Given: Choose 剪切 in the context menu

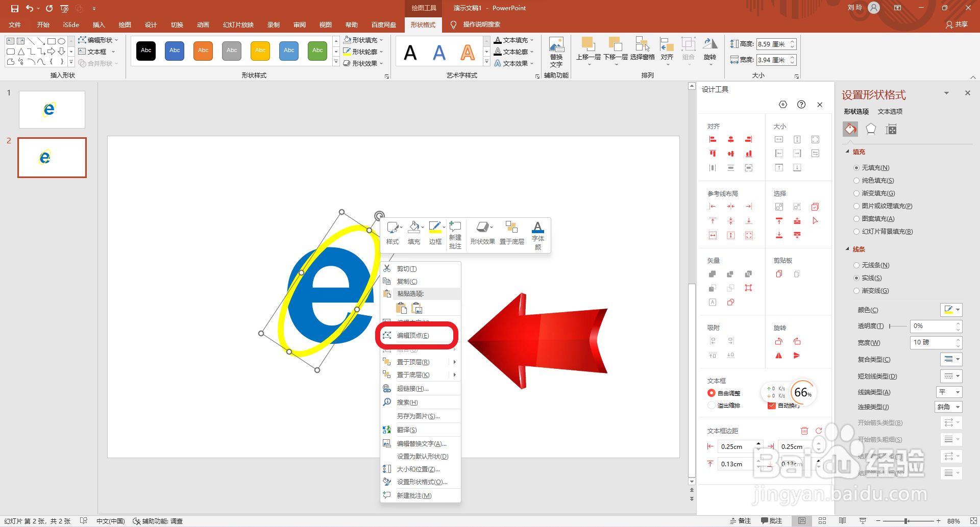Looking at the screenshot, I should coord(421,269).
